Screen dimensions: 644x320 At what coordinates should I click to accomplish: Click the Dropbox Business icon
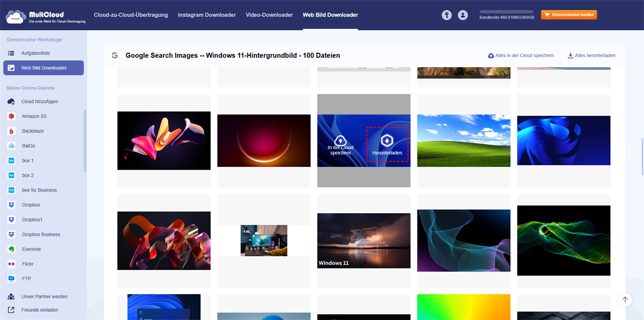coord(11,234)
